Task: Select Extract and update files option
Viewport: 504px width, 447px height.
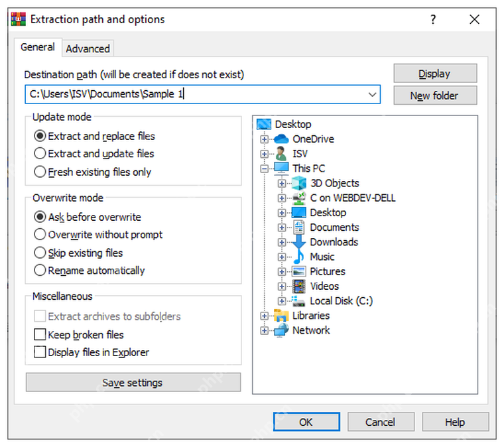Action: point(94,154)
